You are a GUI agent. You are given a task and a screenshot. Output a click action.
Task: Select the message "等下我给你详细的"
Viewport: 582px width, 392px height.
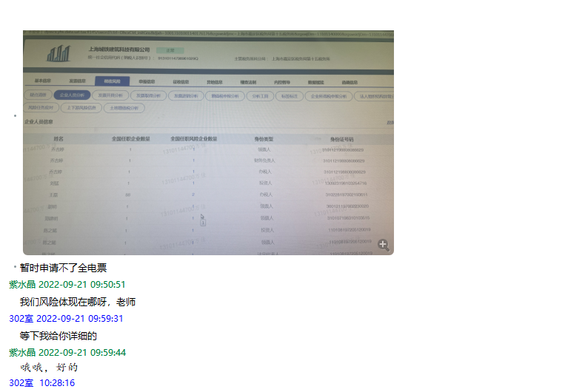pyautogui.click(x=58, y=336)
